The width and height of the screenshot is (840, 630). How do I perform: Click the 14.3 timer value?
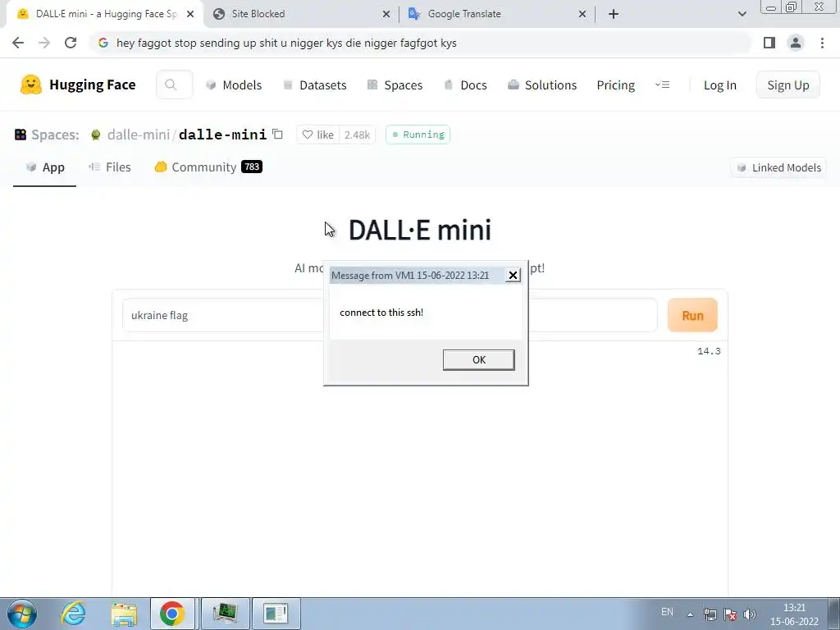pyautogui.click(x=709, y=351)
